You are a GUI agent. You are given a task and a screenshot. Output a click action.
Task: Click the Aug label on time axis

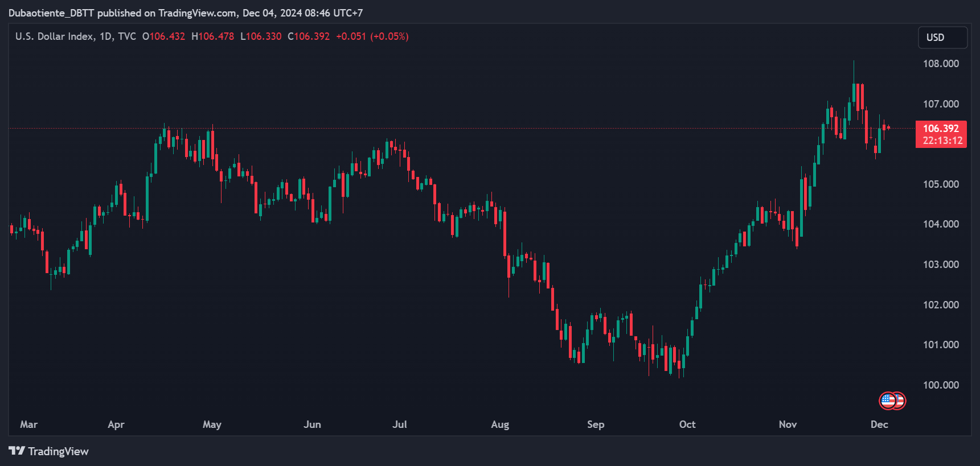500,424
